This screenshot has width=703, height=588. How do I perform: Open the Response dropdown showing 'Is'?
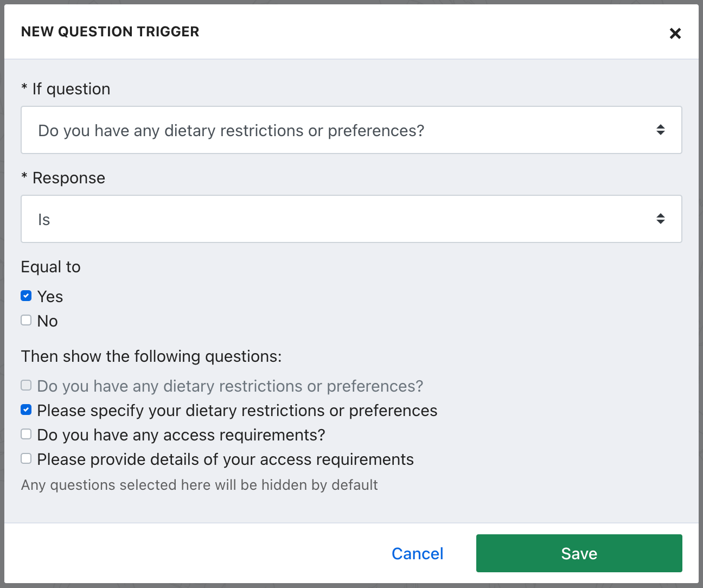(351, 219)
